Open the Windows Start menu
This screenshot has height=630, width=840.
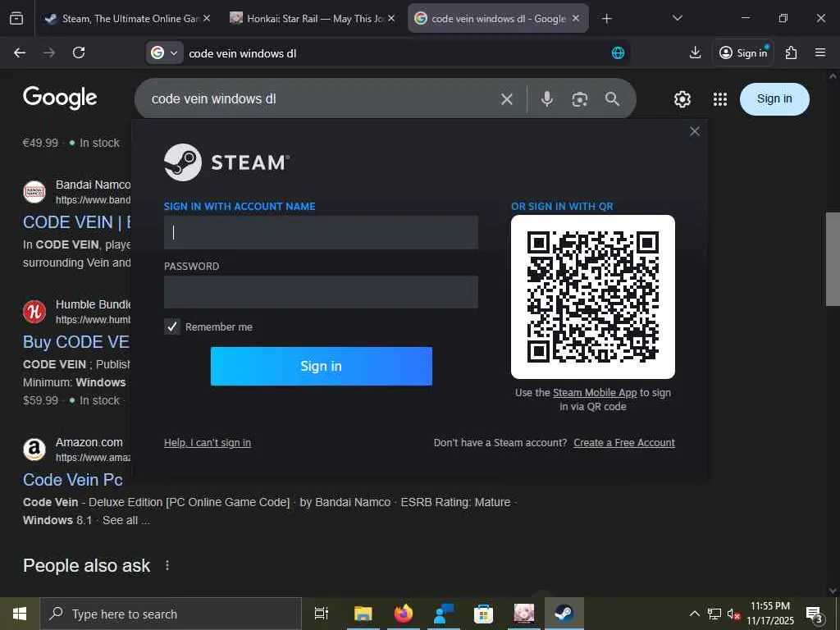(20, 614)
